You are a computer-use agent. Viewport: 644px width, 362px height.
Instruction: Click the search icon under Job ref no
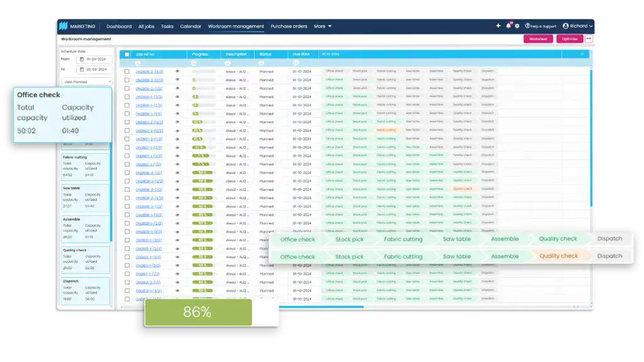pos(137,63)
